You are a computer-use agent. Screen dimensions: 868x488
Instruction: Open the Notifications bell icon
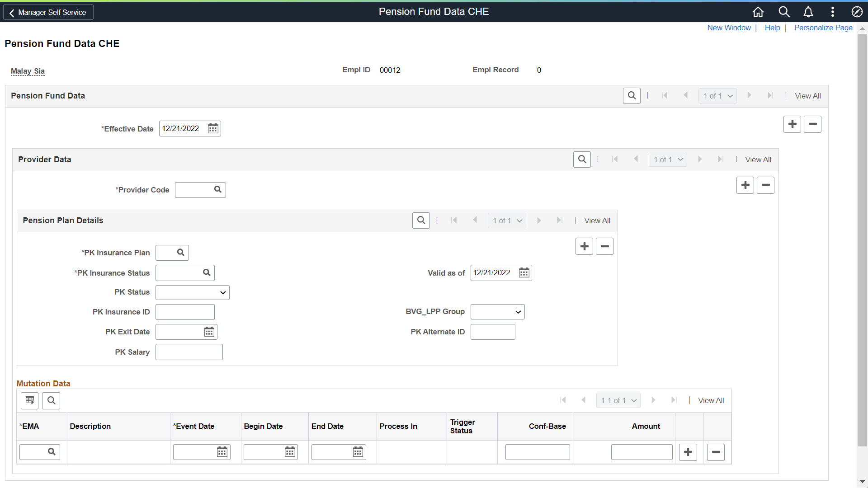click(x=808, y=12)
